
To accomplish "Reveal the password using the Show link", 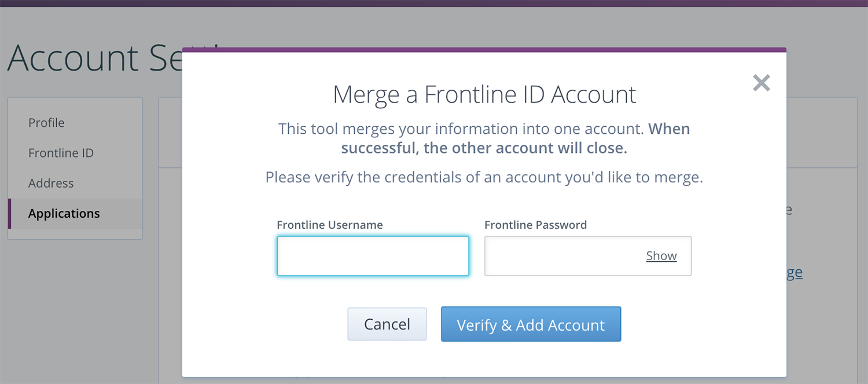I will 661,256.
